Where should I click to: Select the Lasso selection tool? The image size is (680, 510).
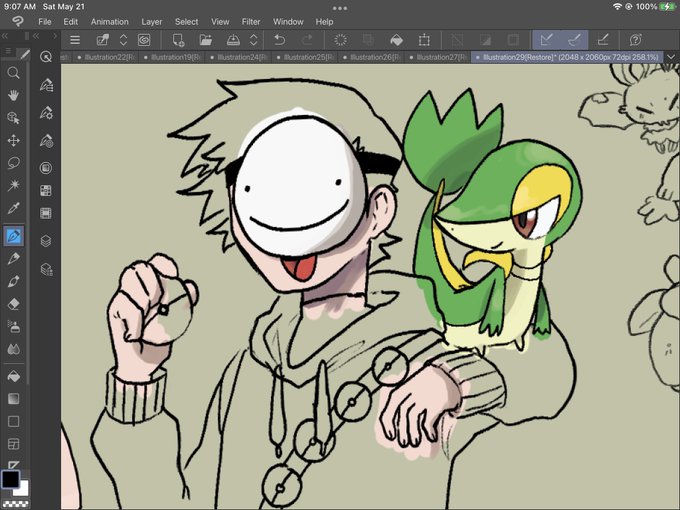coord(13,163)
